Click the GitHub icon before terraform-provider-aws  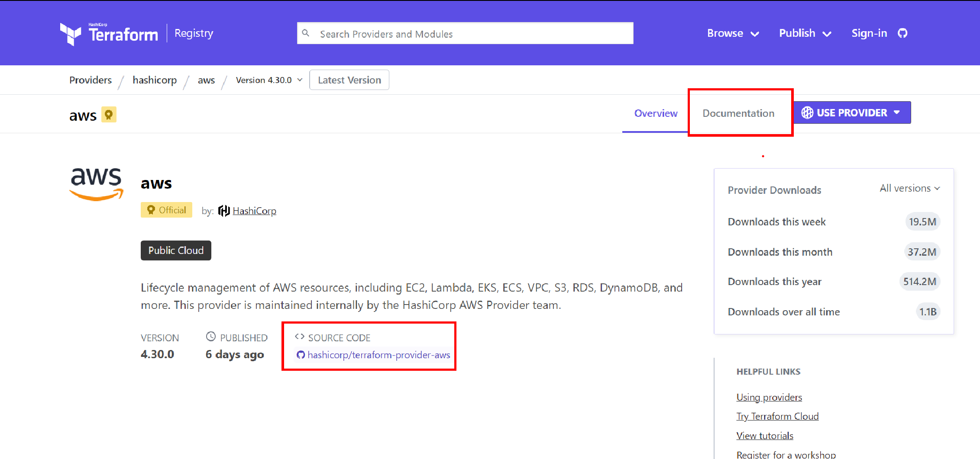click(301, 355)
